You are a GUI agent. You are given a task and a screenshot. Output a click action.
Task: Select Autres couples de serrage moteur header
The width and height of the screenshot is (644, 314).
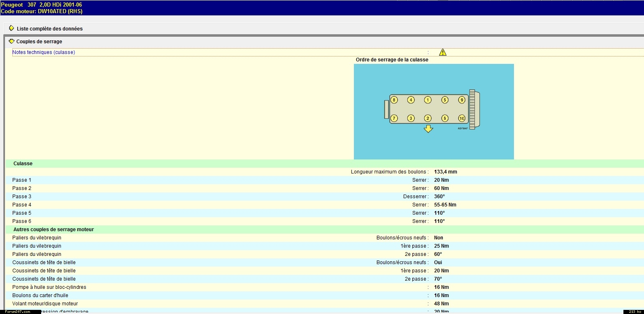click(53, 230)
